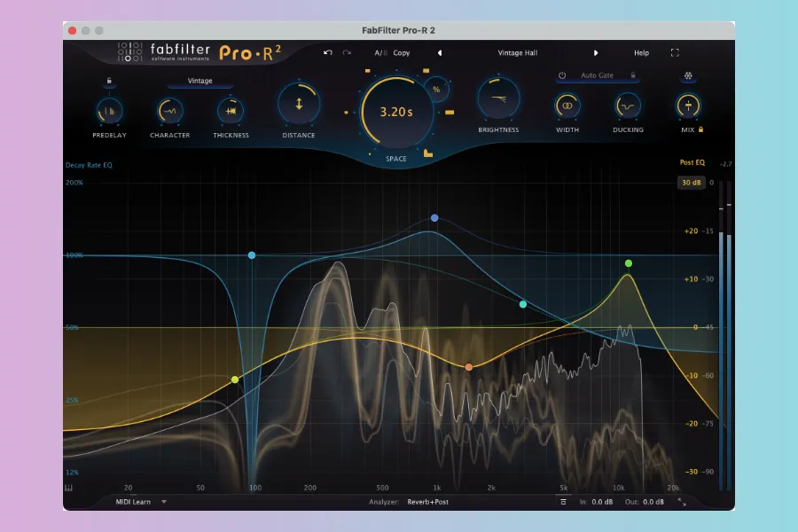Click the Copy button
Image resolution: width=798 pixels, height=532 pixels.
pyautogui.click(x=402, y=53)
